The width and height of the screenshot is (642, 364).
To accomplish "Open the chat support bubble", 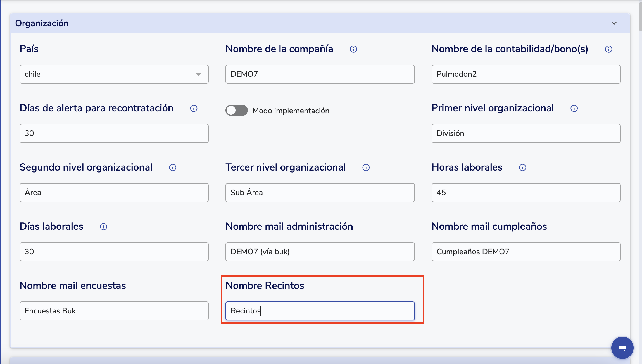I will click(x=622, y=348).
